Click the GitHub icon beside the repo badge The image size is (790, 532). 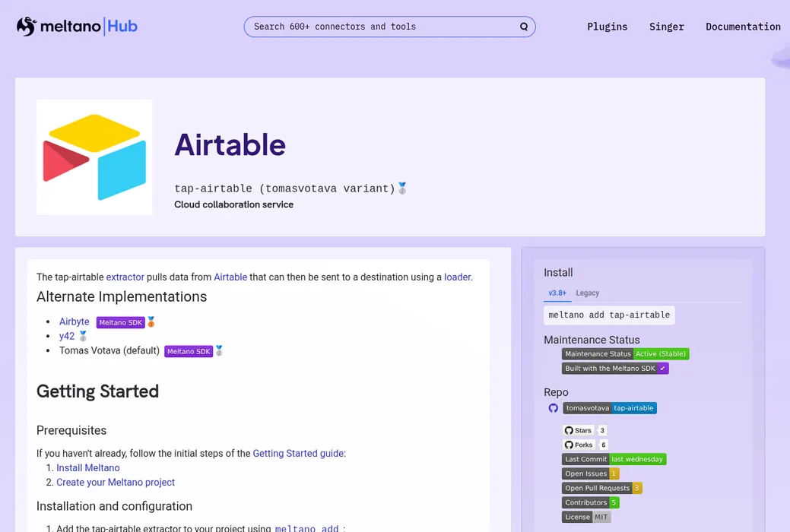pos(554,408)
